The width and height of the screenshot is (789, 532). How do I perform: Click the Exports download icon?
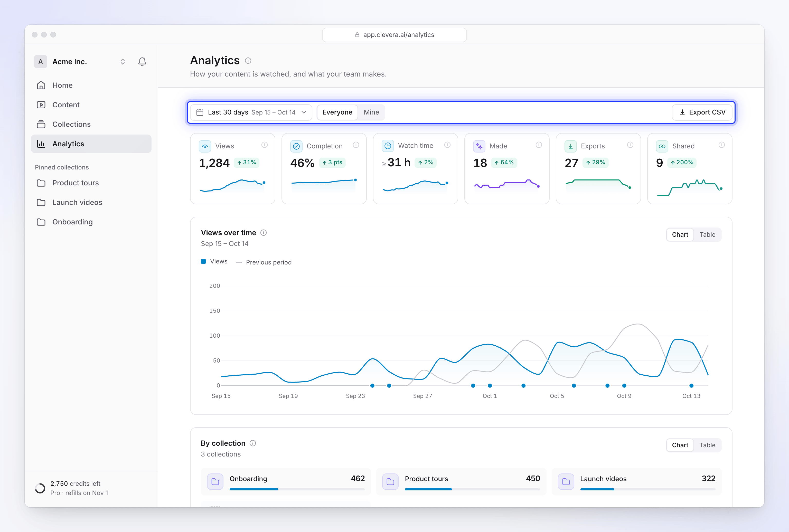pyautogui.click(x=570, y=146)
